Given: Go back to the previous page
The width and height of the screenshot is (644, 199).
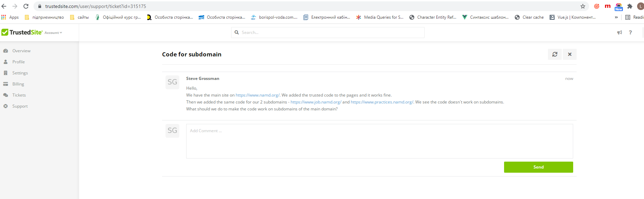Looking at the screenshot, I should [4, 6].
